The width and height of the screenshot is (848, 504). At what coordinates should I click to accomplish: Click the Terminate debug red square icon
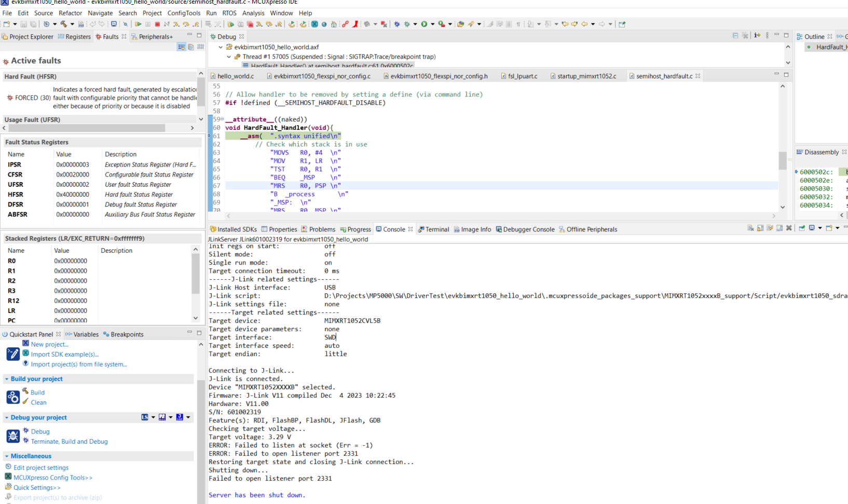click(x=157, y=24)
